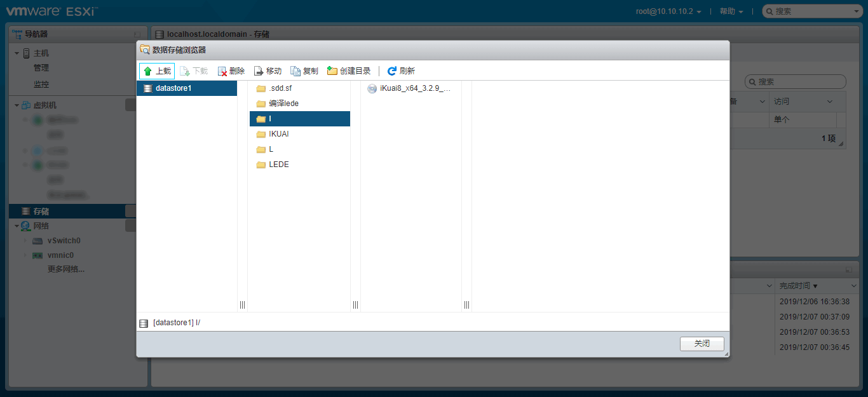Image resolution: width=868 pixels, height=397 pixels.
Task: Select vmnic0 in the navigator
Action: 60,255
